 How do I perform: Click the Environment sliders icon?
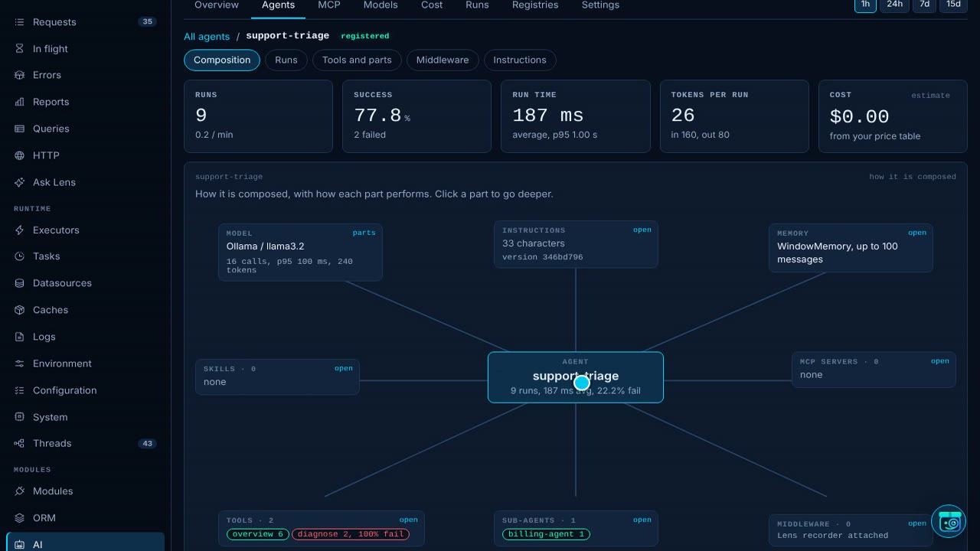(20, 364)
